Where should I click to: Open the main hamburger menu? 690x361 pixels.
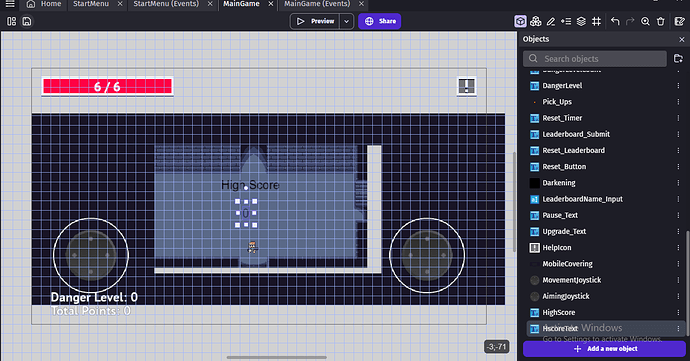tap(10, 4)
